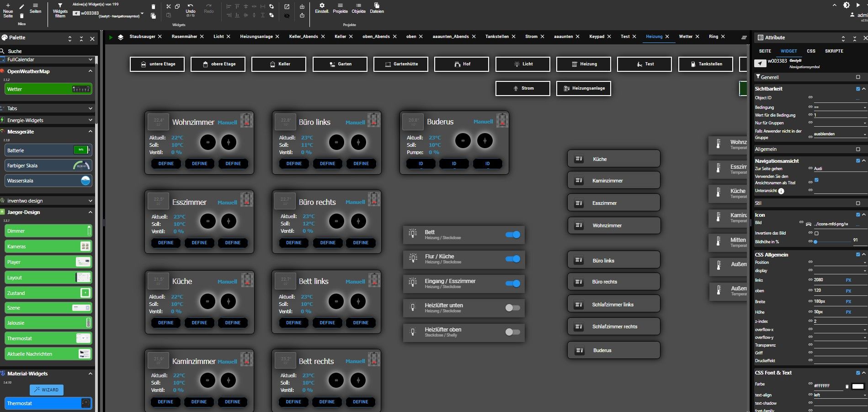The image size is (868, 412).
Task: Click the WIZARD button in Material-Widgets
Action: click(47, 390)
